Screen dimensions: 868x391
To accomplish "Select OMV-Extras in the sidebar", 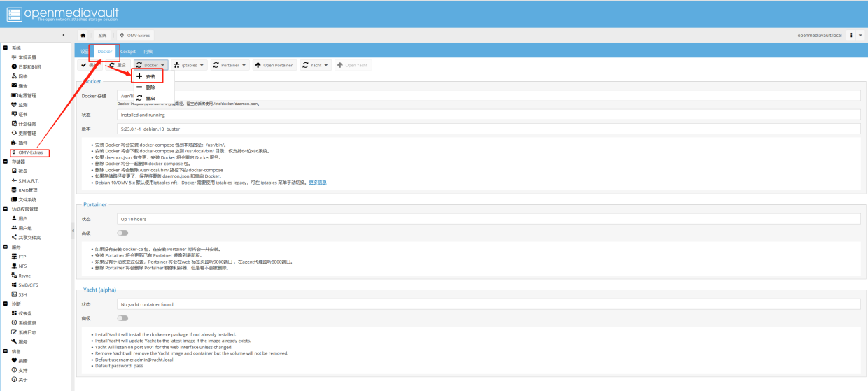I will pyautogui.click(x=31, y=152).
